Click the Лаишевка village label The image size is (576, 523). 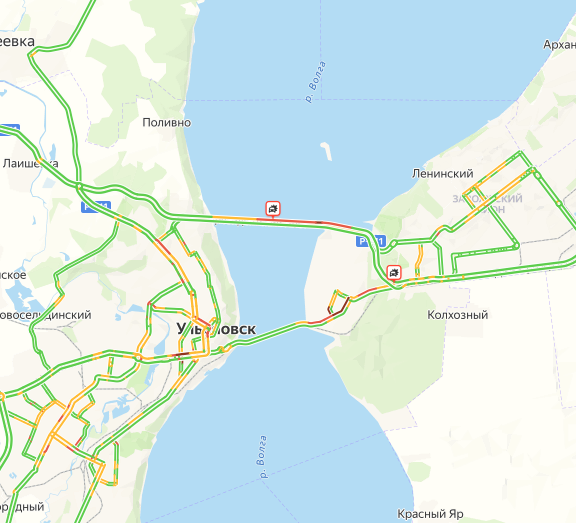pyautogui.click(x=30, y=163)
